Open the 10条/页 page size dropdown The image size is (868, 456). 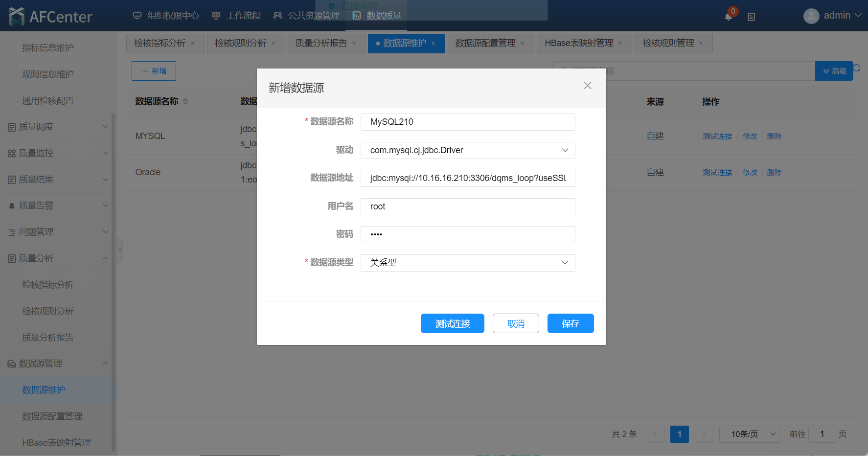[749, 434]
